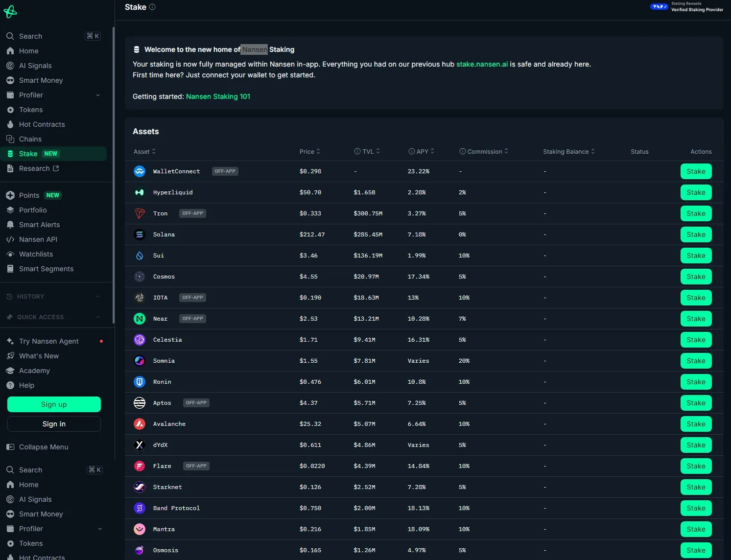Click the Starknet asset name
The height and width of the screenshot is (560, 731).
point(167,487)
